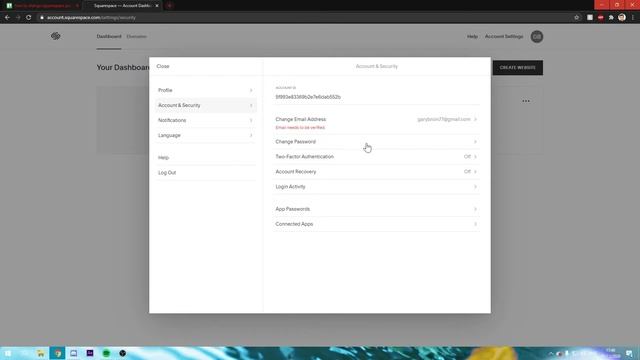The image size is (640, 360).
Task: Switch to Domains tab in header
Action: click(x=136, y=36)
